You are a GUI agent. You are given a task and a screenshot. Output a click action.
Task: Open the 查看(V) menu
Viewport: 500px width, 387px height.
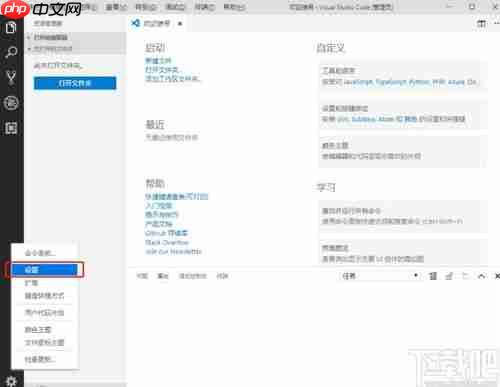116,7
